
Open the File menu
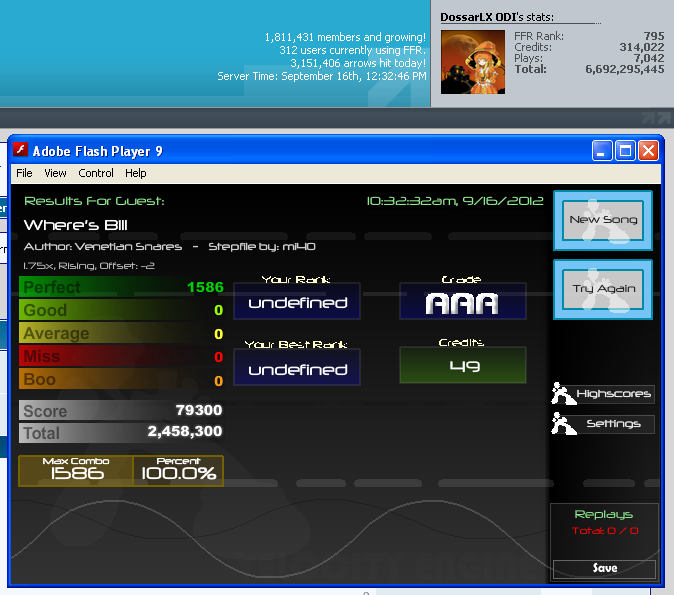(x=24, y=173)
